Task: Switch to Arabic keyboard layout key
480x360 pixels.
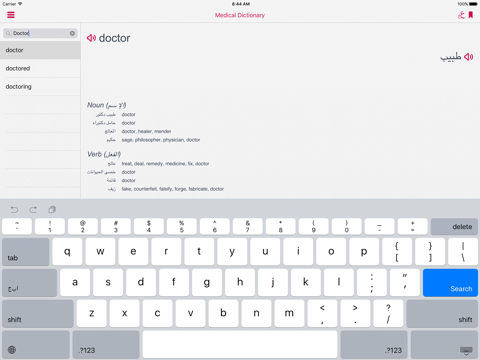Action: click(x=29, y=283)
